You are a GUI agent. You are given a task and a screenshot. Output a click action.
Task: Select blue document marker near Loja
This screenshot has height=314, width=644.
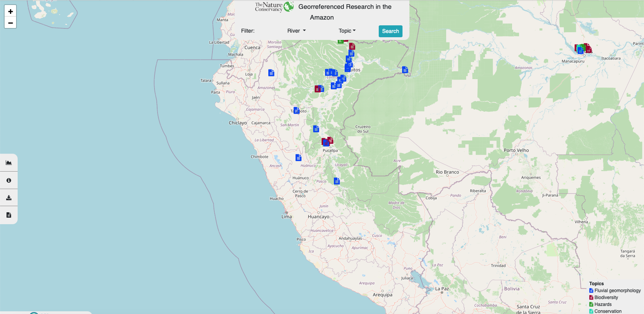(271, 73)
